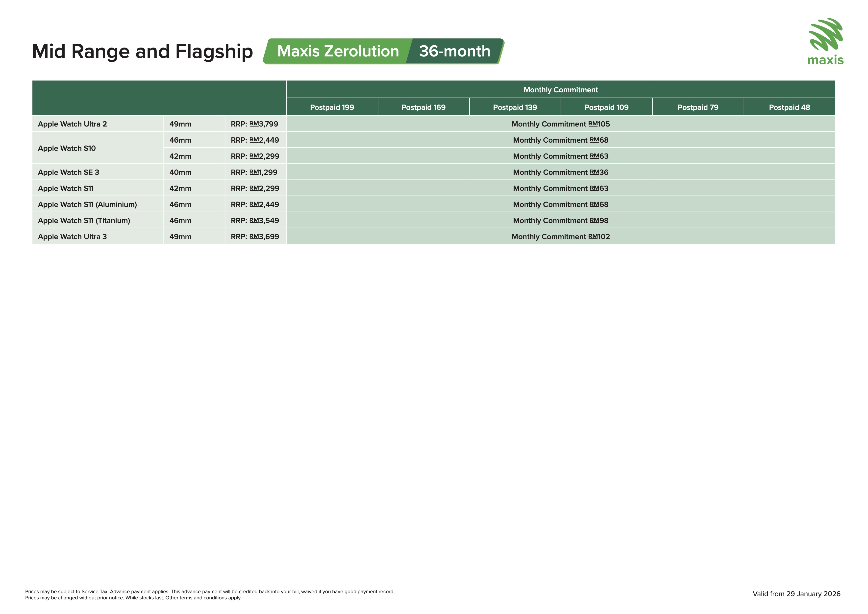This screenshot has width=868, height=614.
Task: Select the Postpaid 169 column header
Action: [423, 107]
